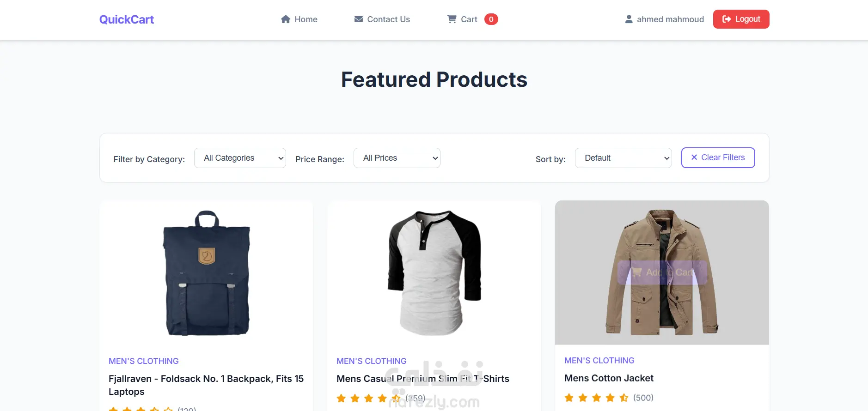Click the X icon in Clear Filters
Viewport: 868px width, 411px height.
coord(694,157)
